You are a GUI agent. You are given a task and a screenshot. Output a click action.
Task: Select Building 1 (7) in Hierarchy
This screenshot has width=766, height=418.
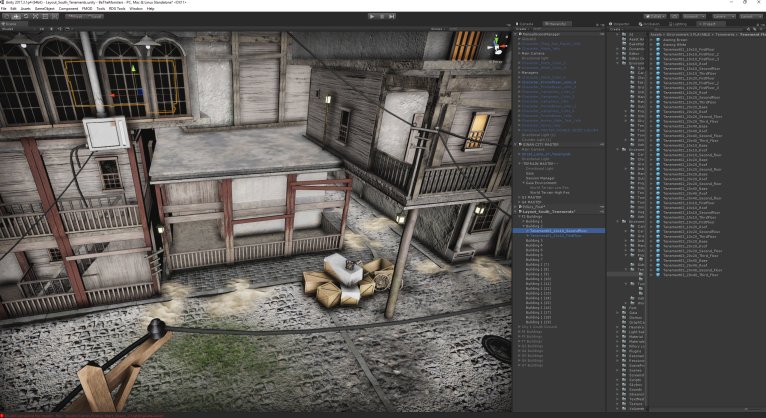(x=537, y=264)
